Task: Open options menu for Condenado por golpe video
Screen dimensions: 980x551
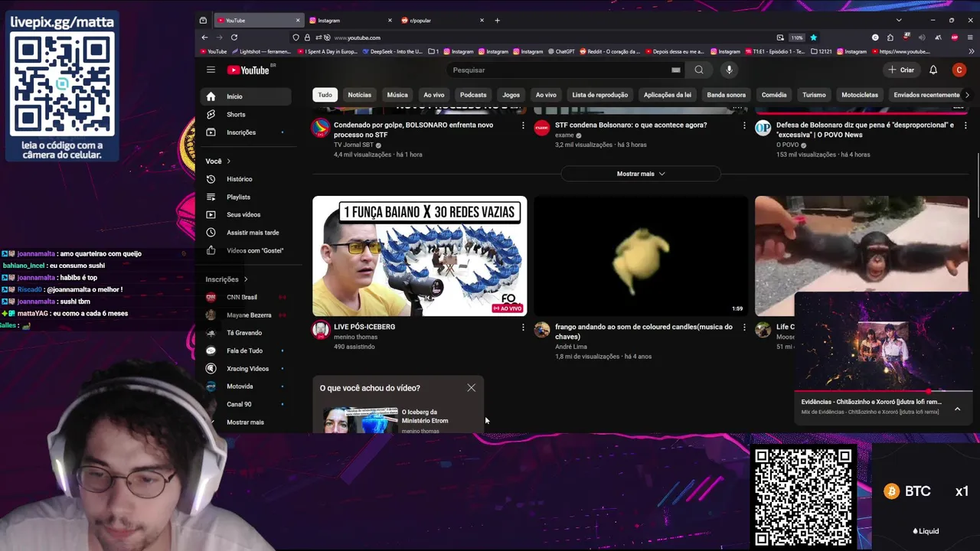Action: pos(523,126)
